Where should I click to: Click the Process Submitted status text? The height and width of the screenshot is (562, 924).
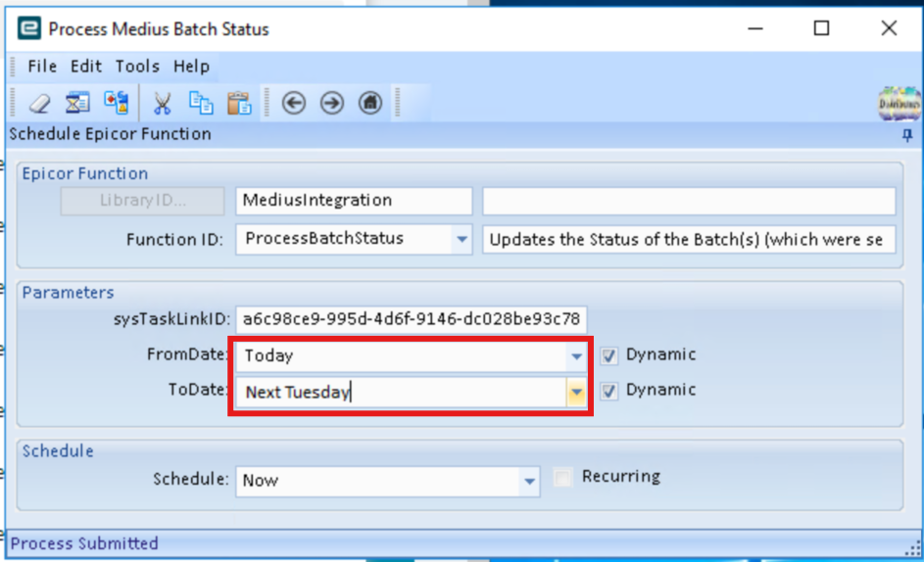[84, 543]
